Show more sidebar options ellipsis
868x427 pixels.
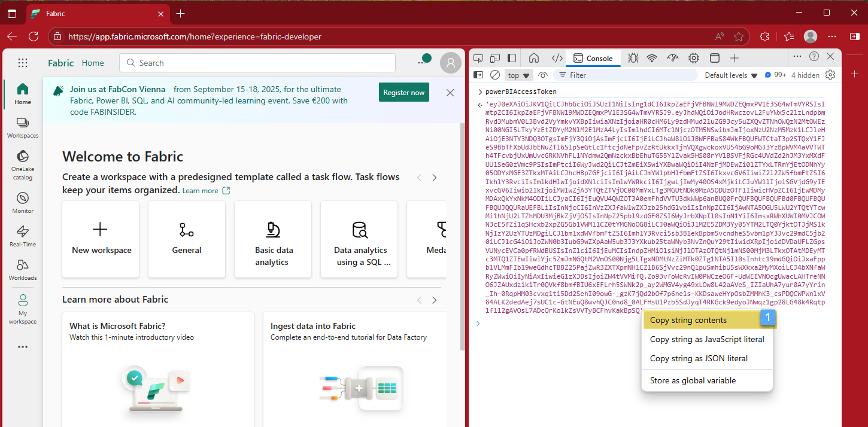(23, 346)
